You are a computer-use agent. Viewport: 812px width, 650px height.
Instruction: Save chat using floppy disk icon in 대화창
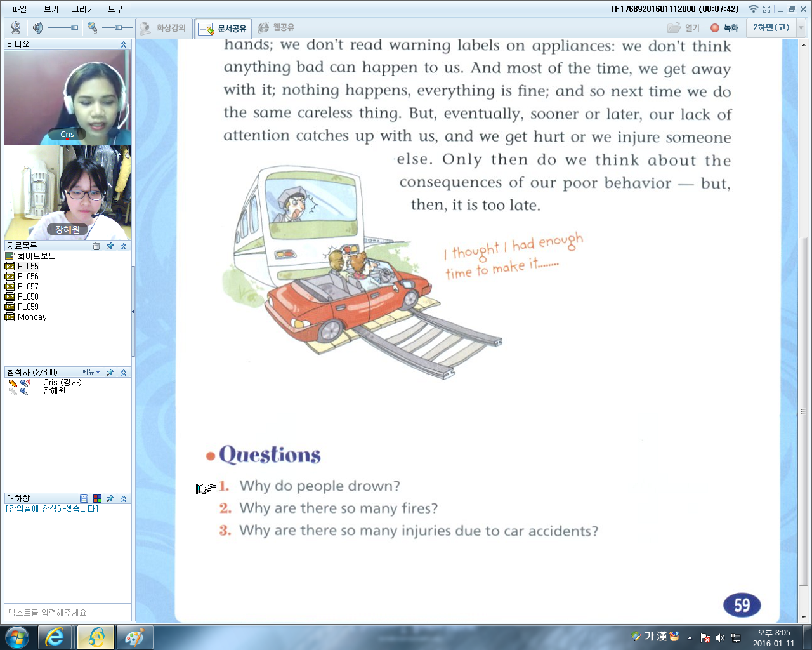(x=84, y=499)
